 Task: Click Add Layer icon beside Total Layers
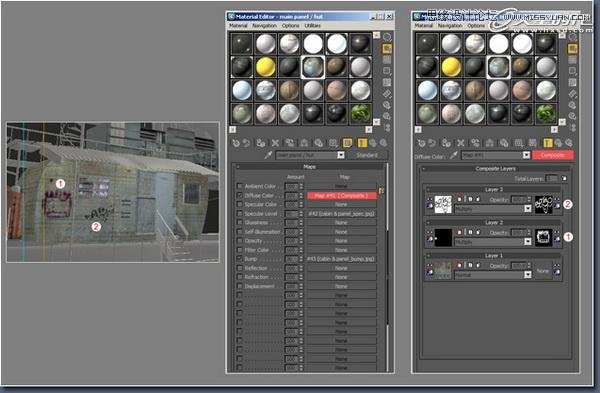click(x=564, y=179)
